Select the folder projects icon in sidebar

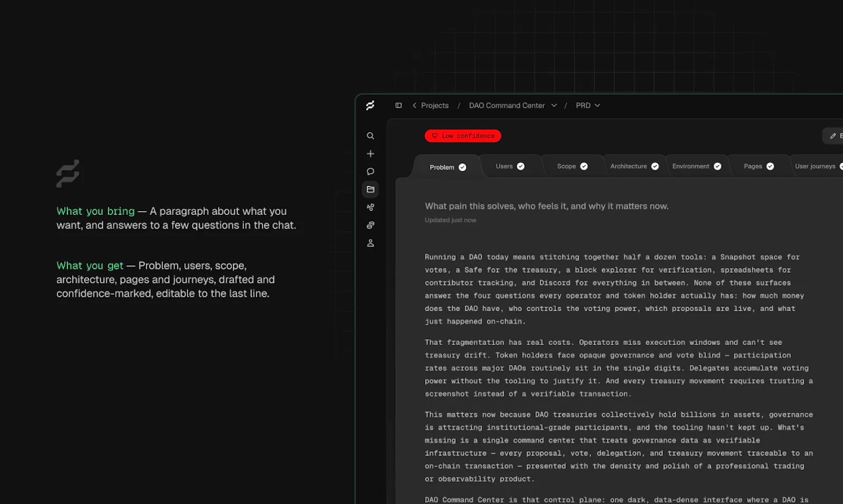pos(370,190)
